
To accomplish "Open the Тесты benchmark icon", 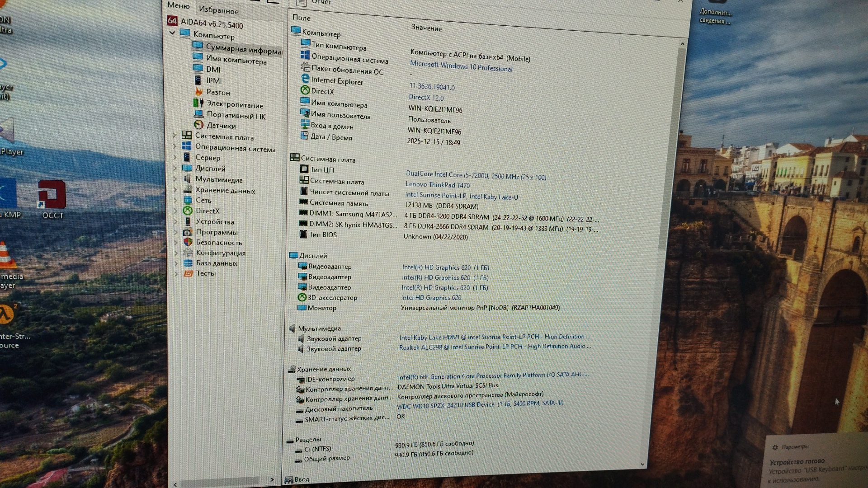I will click(x=188, y=273).
